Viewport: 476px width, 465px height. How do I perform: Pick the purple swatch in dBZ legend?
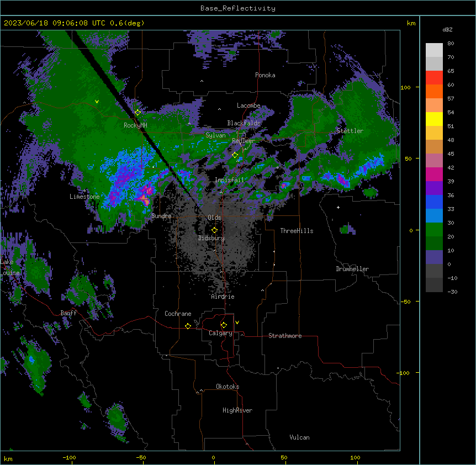tap(434, 188)
